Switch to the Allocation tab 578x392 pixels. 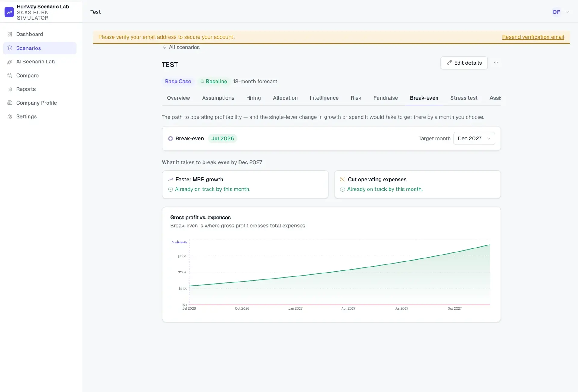tap(285, 98)
